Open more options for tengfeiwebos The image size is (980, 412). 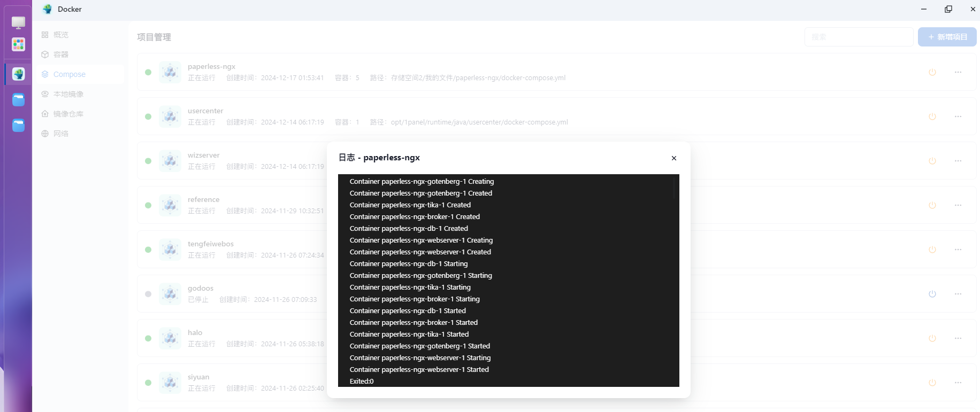[958, 250]
